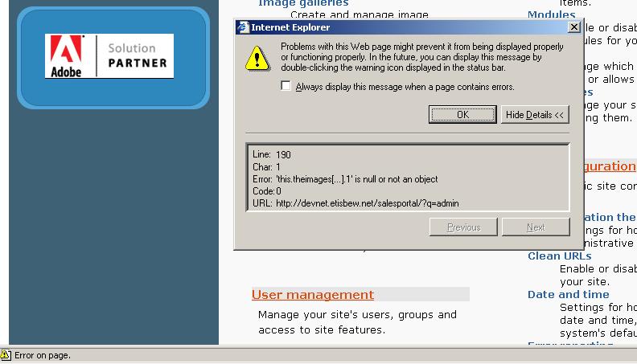
Task: Open the Clean URLs link
Action: [560, 256]
